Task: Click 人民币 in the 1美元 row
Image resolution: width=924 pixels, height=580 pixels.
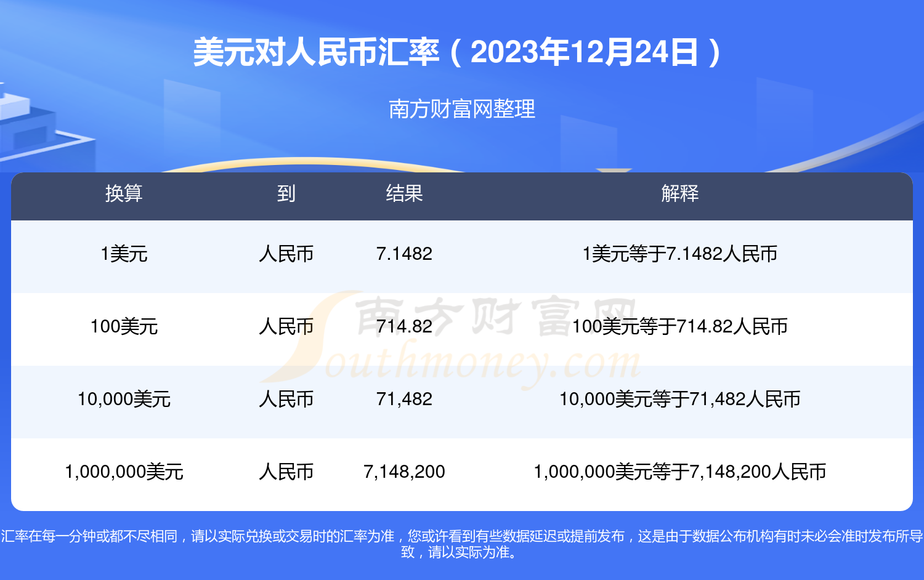Action: tap(286, 254)
